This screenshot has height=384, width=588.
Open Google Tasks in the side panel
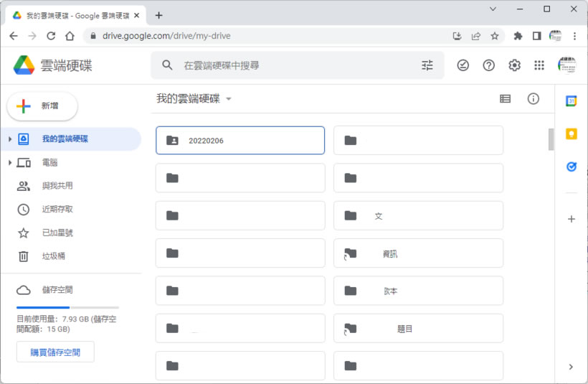(571, 167)
